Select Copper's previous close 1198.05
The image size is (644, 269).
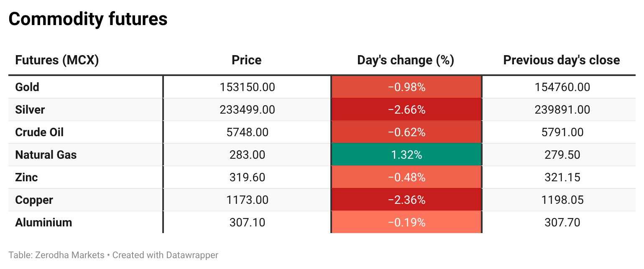coord(562,200)
